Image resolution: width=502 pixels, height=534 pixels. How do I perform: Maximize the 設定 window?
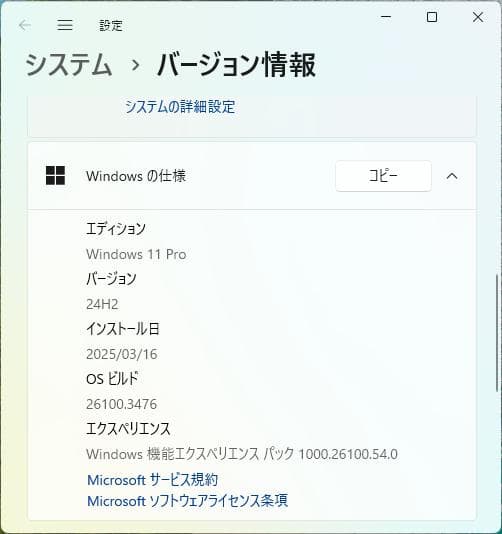(432, 17)
